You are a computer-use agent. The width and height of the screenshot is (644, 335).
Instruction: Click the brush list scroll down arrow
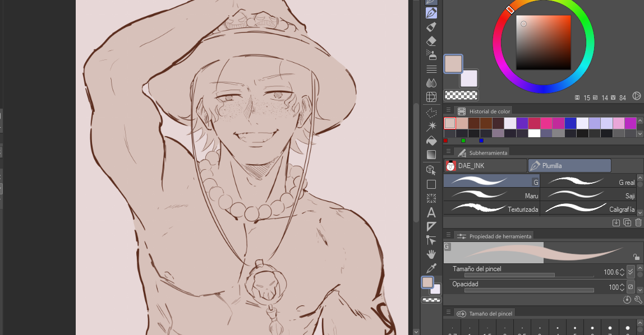pos(640,213)
